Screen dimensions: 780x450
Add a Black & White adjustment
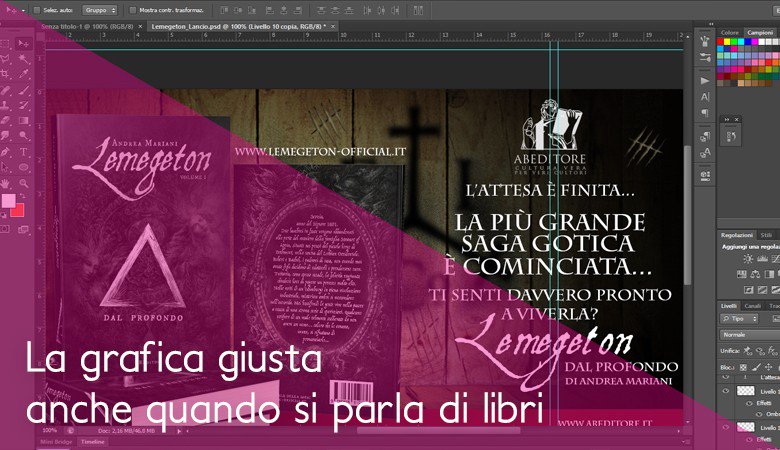[769, 274]
